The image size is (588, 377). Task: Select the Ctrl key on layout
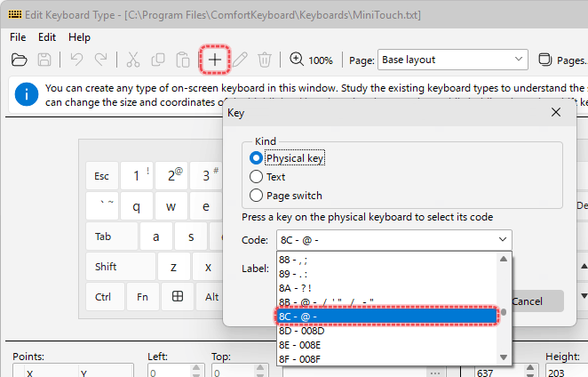click(x=105, y=297)
